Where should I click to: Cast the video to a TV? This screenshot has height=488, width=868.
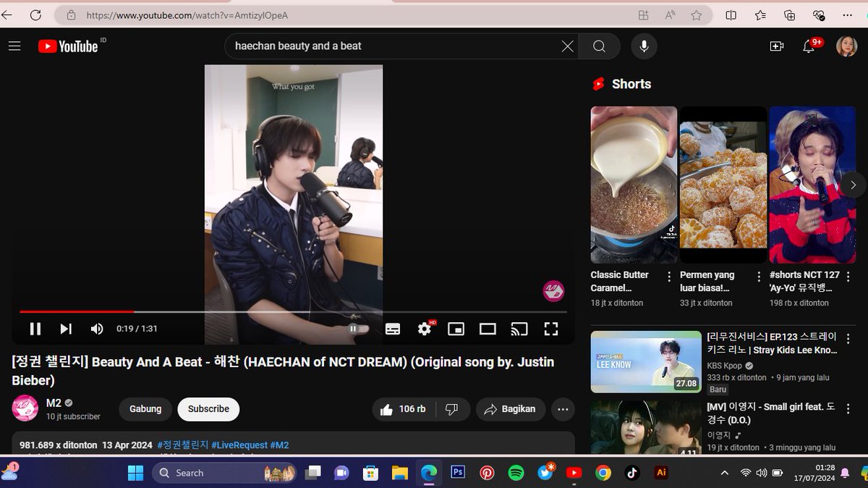point(519,329)
